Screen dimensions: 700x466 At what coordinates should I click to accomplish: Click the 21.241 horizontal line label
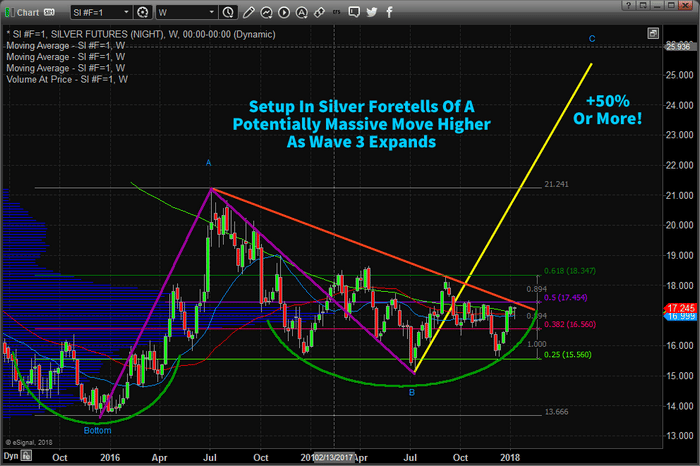556,184
